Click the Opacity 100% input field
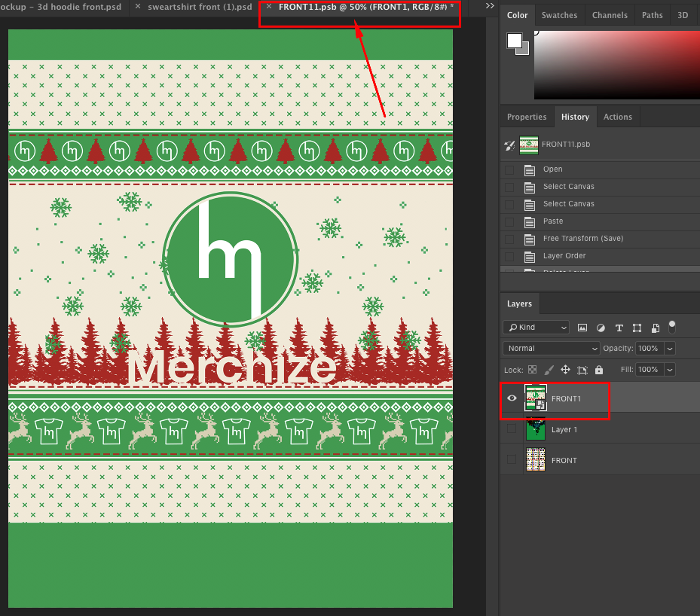 tap(650, 349)
